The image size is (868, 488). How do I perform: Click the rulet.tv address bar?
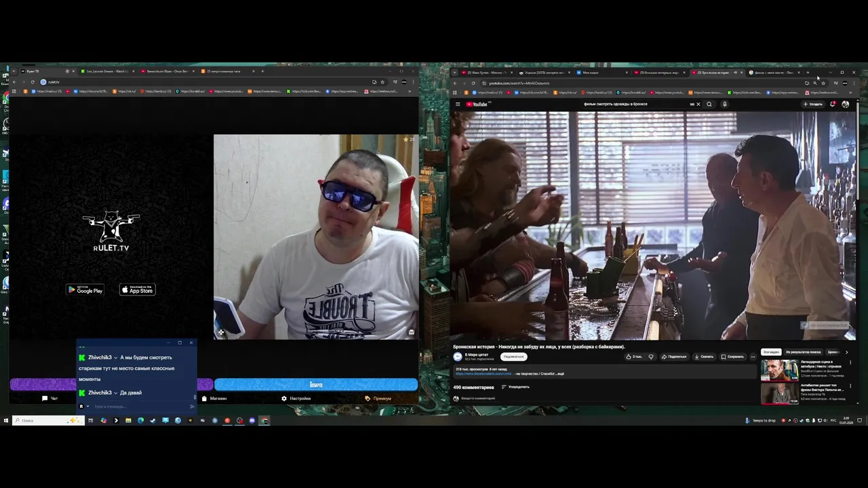pyautogui.click(x=203, y=82)
